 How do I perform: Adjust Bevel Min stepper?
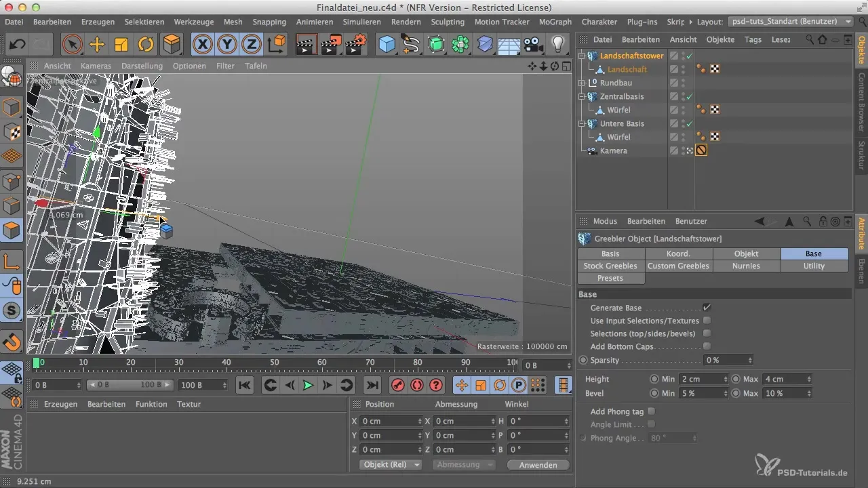pyautogui.click(x=726, y=393)
